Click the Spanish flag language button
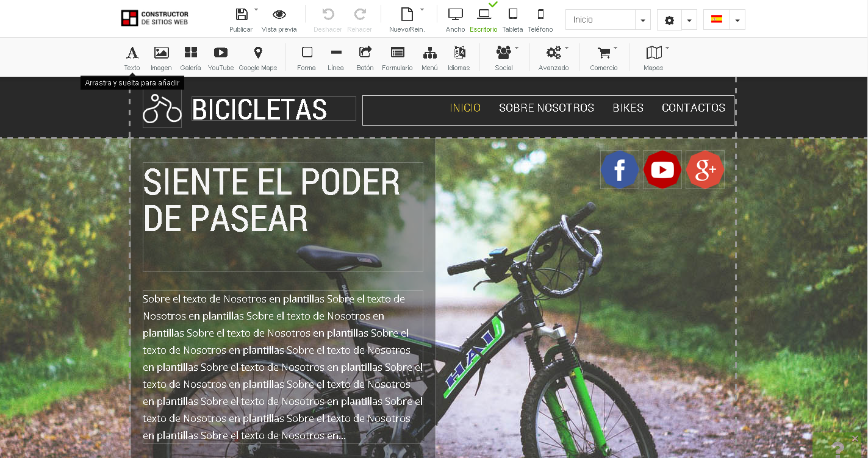 point(717,20)
